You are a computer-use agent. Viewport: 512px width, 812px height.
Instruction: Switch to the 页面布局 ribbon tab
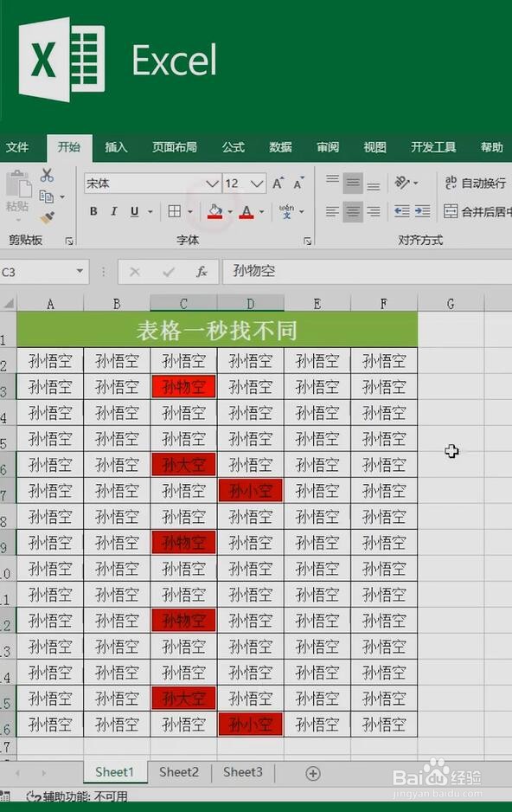175,147
